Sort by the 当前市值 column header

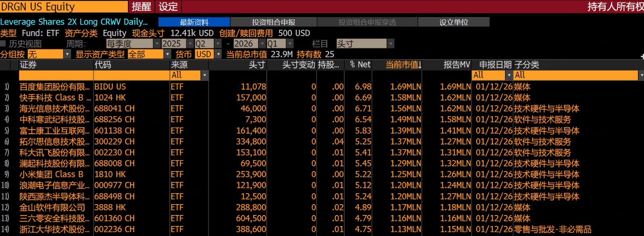[x=403, y=65]
